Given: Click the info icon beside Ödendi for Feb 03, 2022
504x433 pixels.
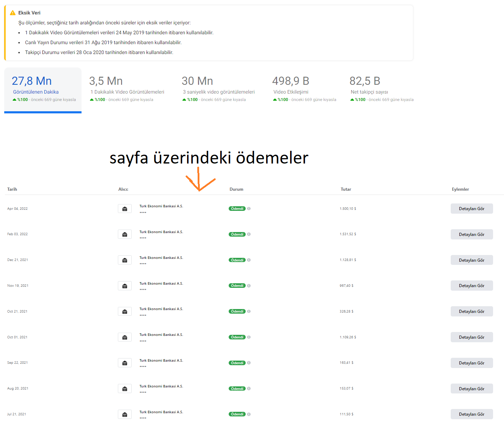Looking at the screenshot, I should [249, 235].
